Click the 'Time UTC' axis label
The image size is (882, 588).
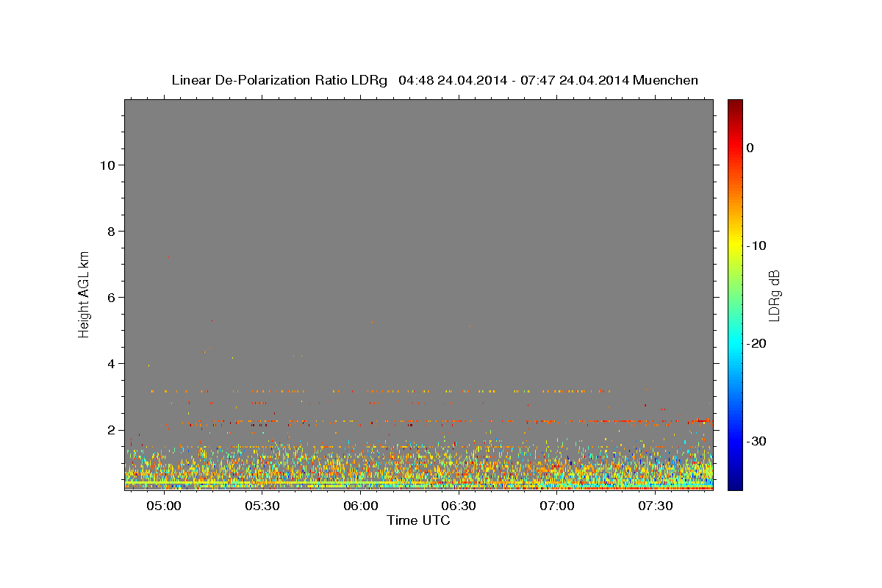click(418, 520)
